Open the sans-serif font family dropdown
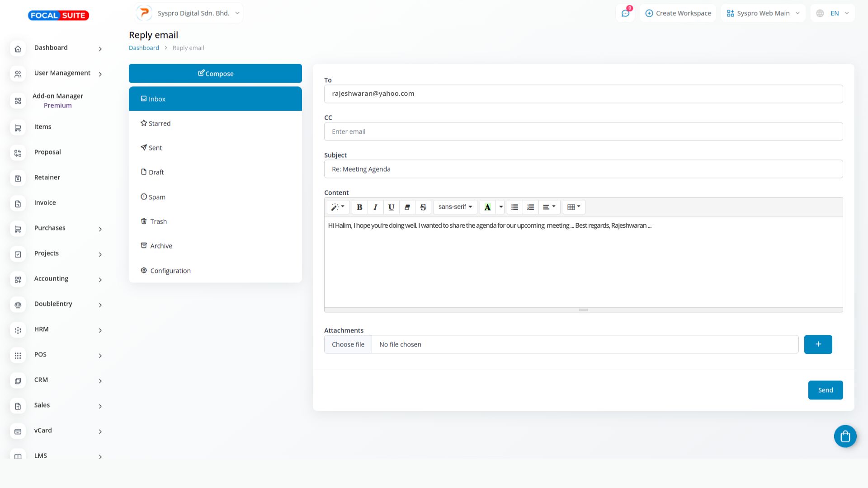The image size is (868, 488). [455, 207]
